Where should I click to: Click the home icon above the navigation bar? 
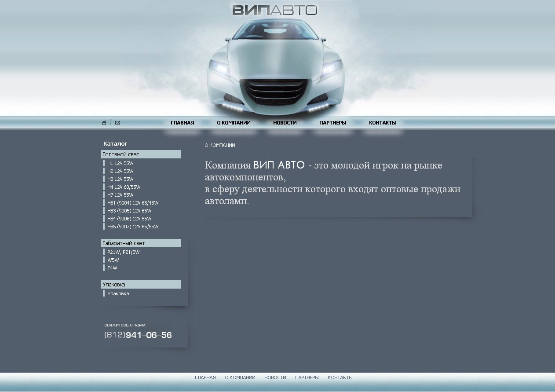point(104,123)
